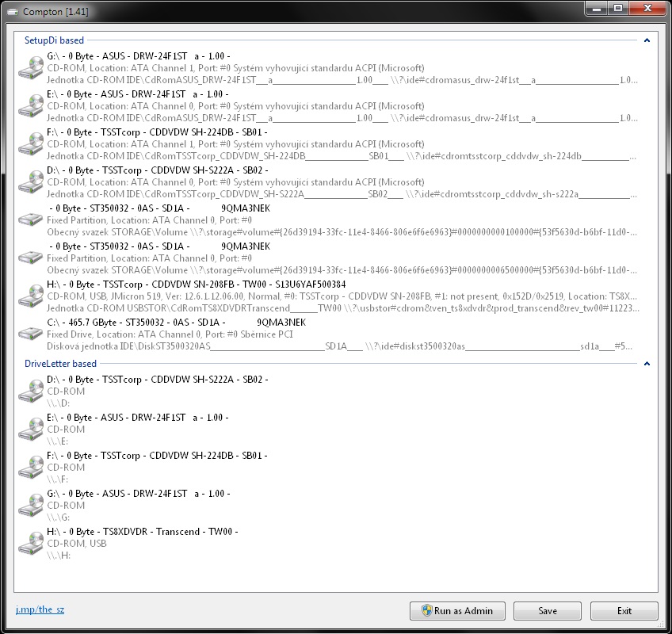672x634 pixels.
Task: Maximize the Compton window
Action: (617, 9)
